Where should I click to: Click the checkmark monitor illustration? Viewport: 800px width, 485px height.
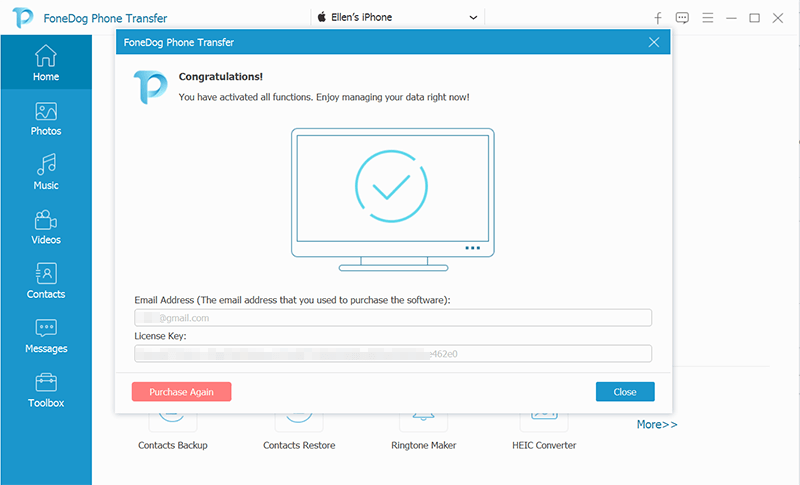pos(392,199)
